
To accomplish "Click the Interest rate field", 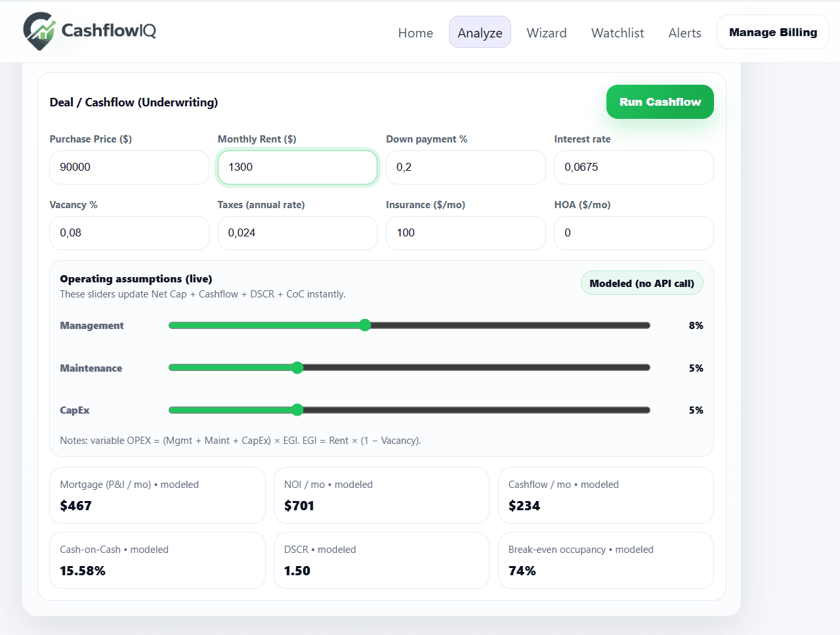I will (633, 167).
